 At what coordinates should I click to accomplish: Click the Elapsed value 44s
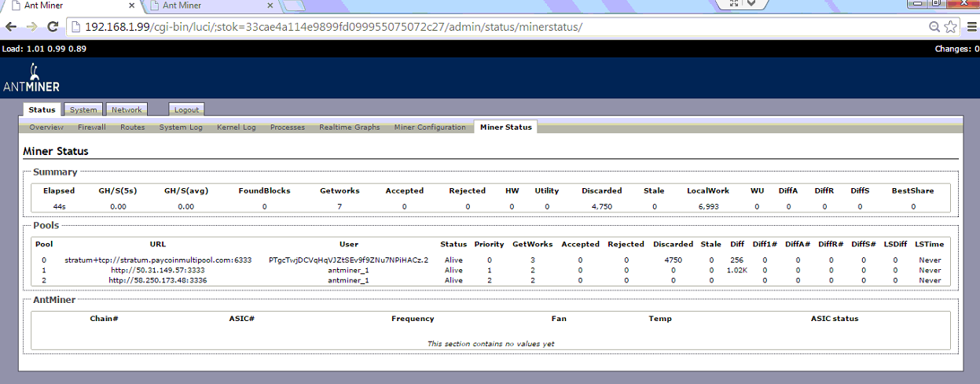(x=59, y=206)
